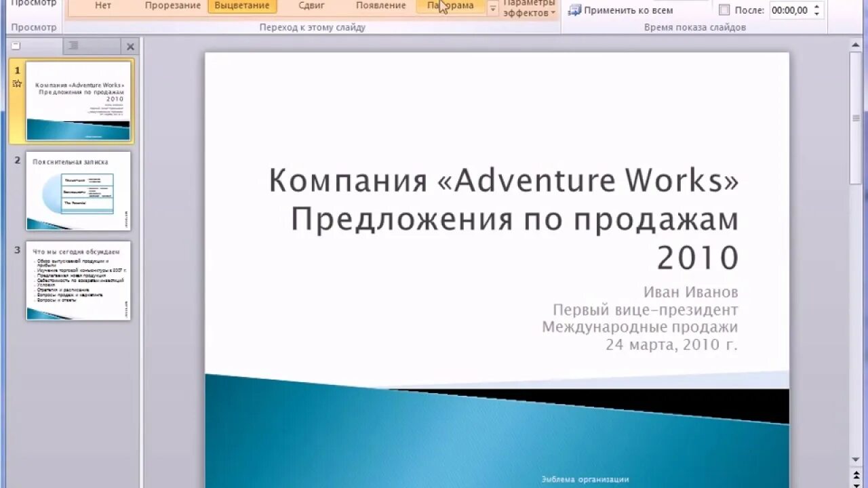The width and height of the screenshot is (868, 488).
Task: Click the '2010' title line on the slide
Action: coord(698,258)
